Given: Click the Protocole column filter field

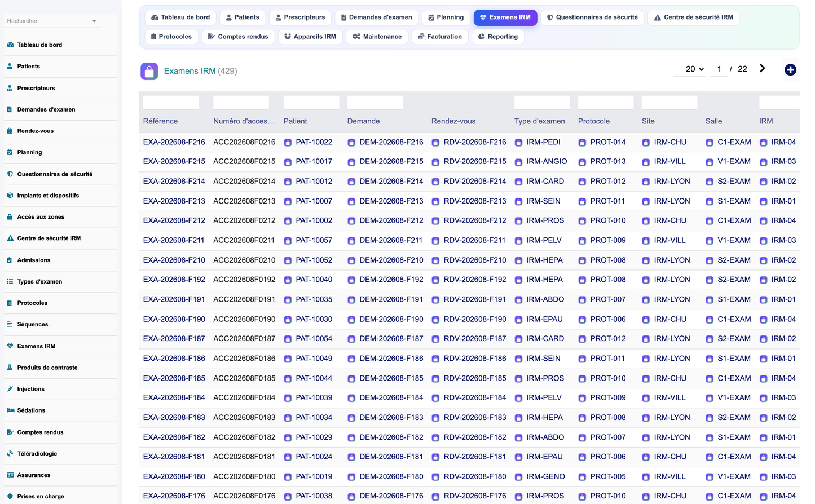Looking at the screenshot, I should pos(606,103).
